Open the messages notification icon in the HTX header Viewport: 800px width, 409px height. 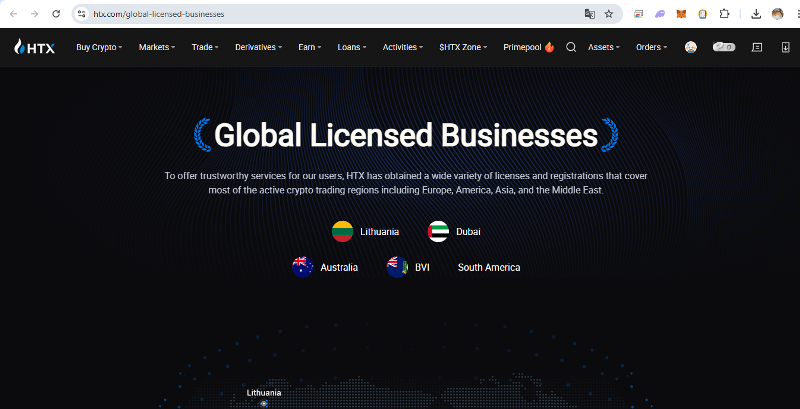click(758, 47)
